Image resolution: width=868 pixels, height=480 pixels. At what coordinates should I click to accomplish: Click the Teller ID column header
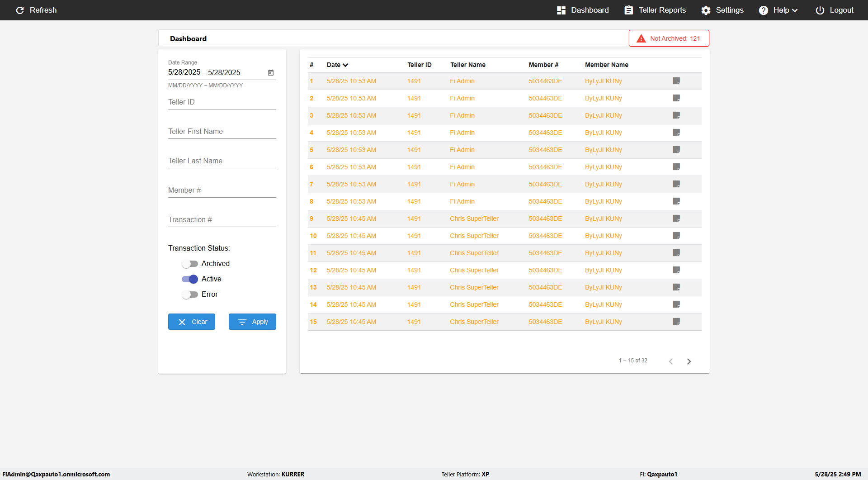click(420, 65)
